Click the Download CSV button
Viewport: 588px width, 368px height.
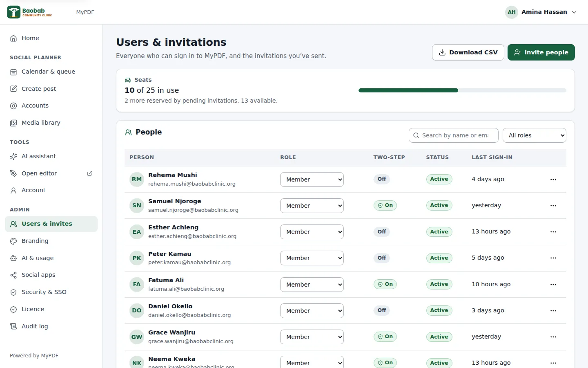point(468,52)
